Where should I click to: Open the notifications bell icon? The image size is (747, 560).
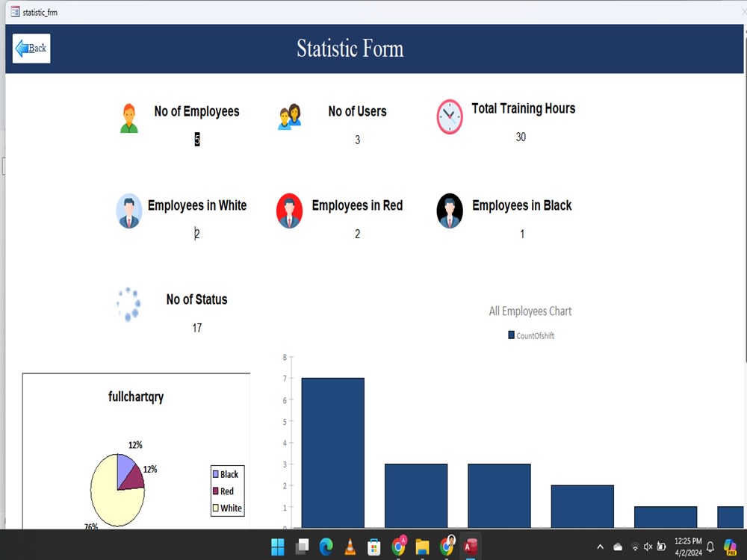pos(710,547)
